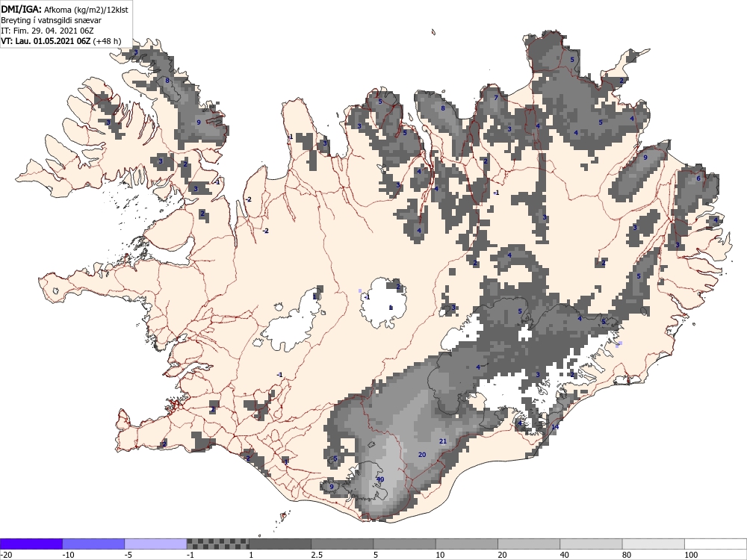
Task: Click the DMI/IGA Afkoma title line
Action: (64, 9)
